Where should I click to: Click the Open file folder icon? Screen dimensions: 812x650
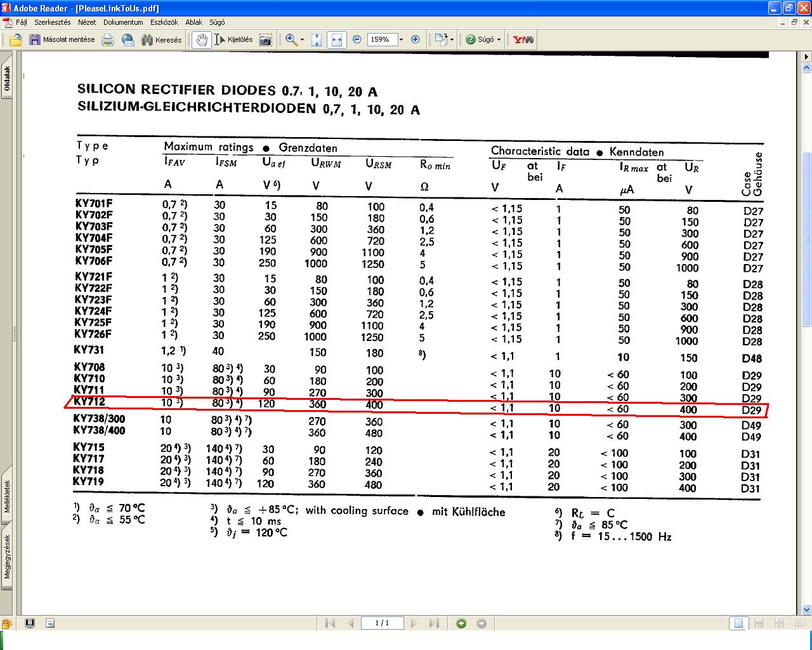(x=15, y=40)
